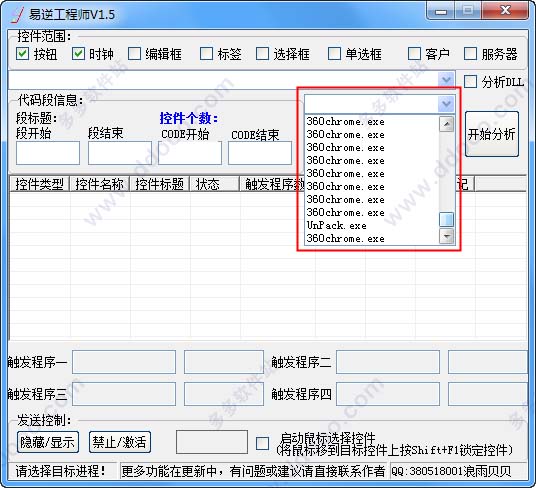The width and height of the screenshot is (536, 488).
Task: Click the 段开始 input field
Action: [x=48, y=153]
